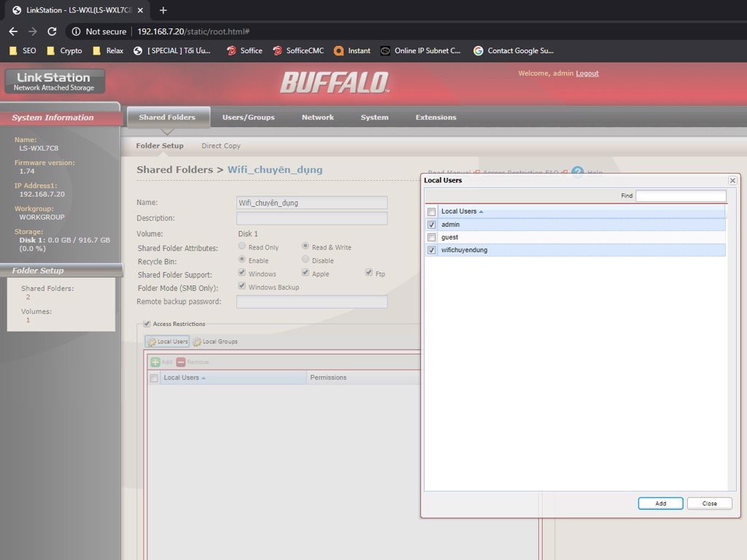Toggle the Ftp support checkbox

click(x=368, y=273)
